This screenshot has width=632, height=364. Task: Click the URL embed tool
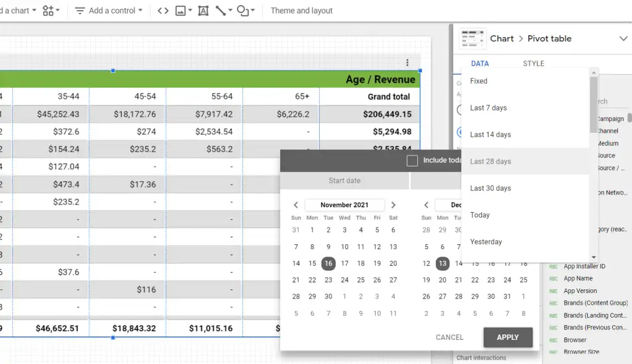click(163, 10)
